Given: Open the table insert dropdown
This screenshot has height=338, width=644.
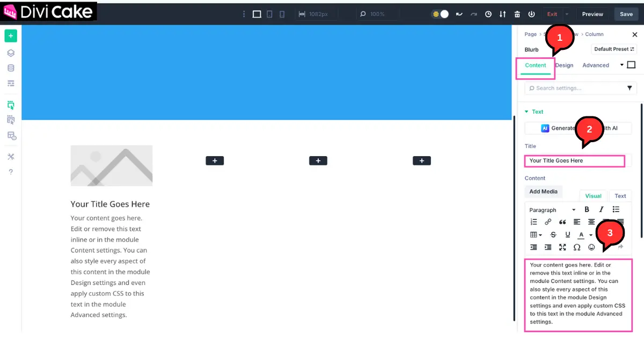Looking at the screenshot, I should point(536,234).
